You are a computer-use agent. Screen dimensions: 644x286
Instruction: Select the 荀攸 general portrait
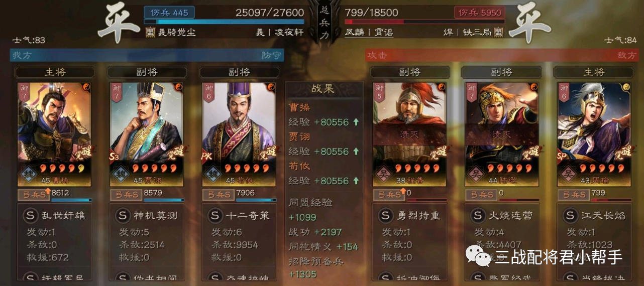click(239, 134)
